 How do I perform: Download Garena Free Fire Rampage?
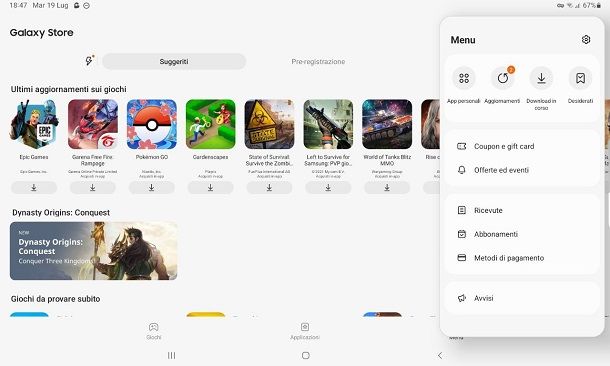click(x=93, y=187)
